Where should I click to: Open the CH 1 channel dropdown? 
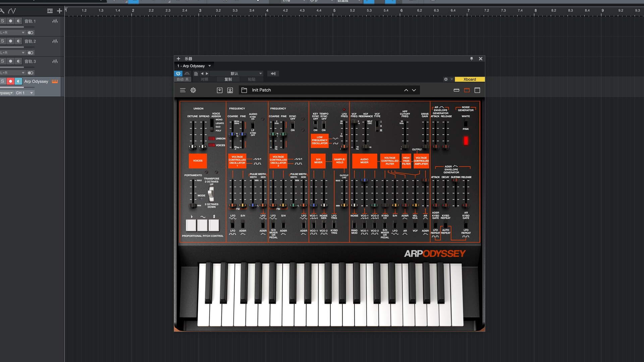point(24,93)
